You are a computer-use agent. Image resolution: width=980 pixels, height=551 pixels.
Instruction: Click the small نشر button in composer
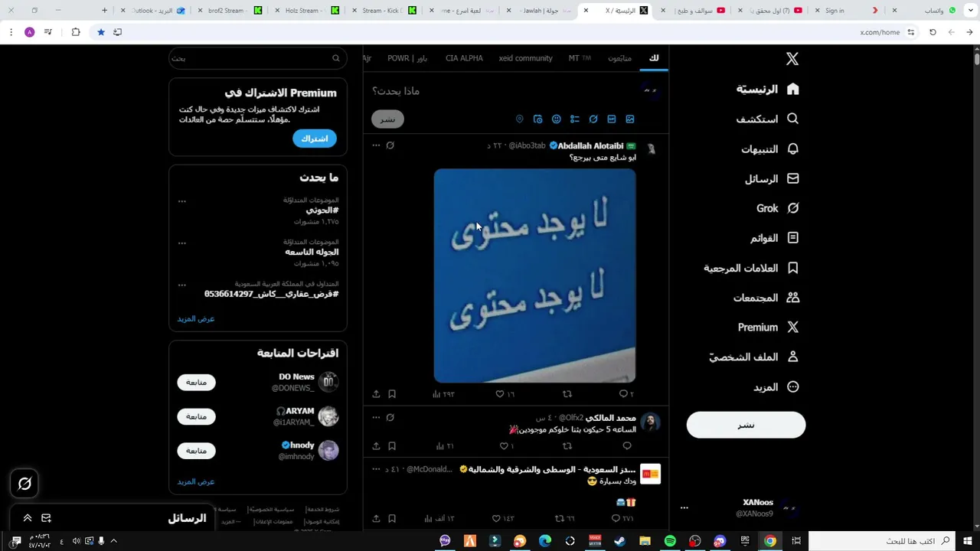click(387, 119)
